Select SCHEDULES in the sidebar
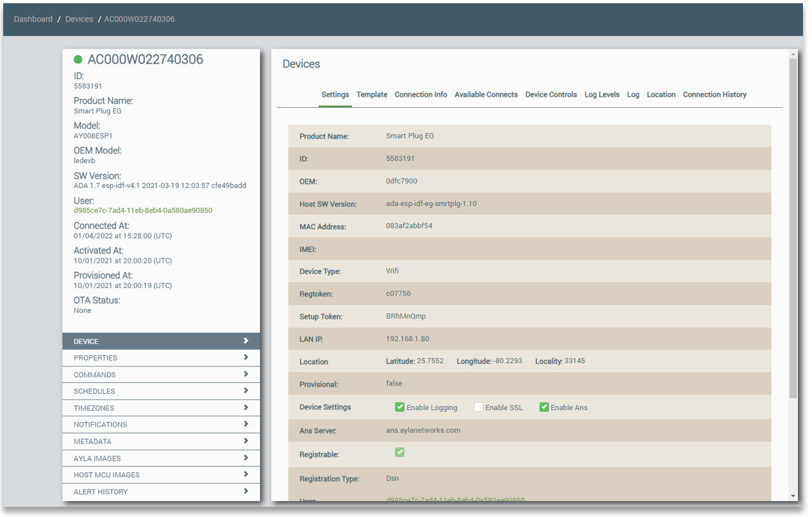This screenshot has width=812, height=517. (x=162, y=391)
